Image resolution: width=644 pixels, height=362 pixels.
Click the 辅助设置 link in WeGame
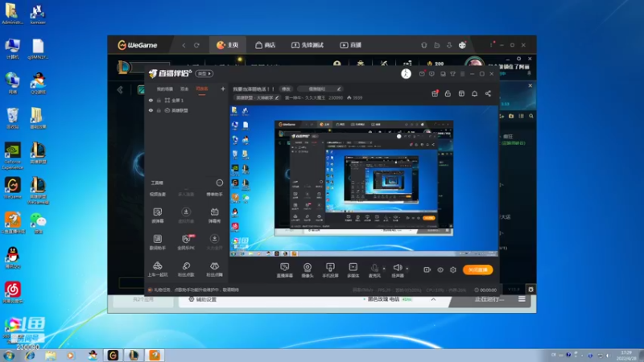pyautogui.click(x=203, y=299)
